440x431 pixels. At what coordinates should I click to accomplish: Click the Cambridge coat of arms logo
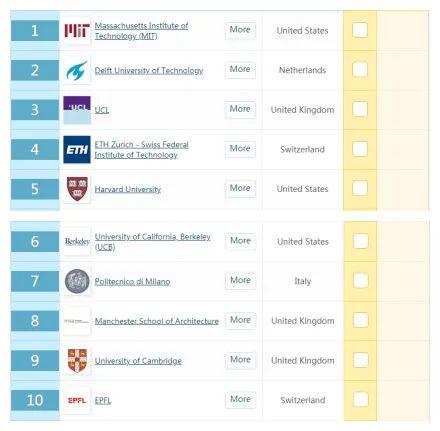coord(77,360)
